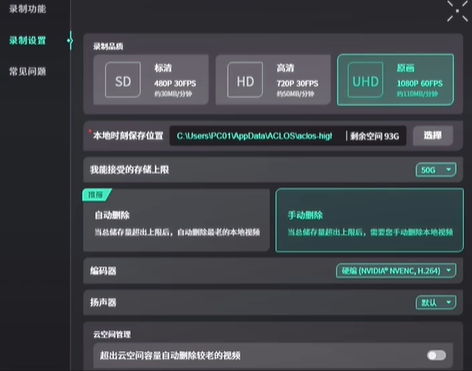This screenshot has height=371, width=472.
Task: Select the UHD quality icon
Action: [x=365, y=80]
